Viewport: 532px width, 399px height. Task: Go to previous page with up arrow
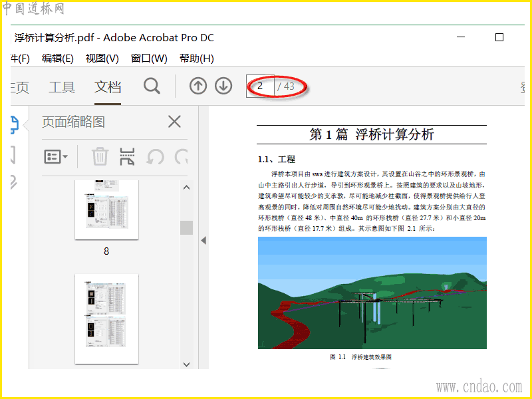(x=198, y=86)
